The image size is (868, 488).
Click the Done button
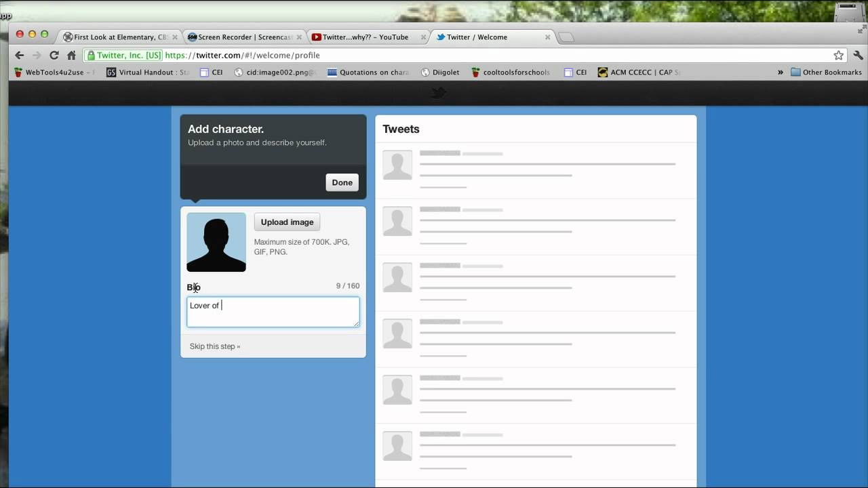(x=342, y=182)
